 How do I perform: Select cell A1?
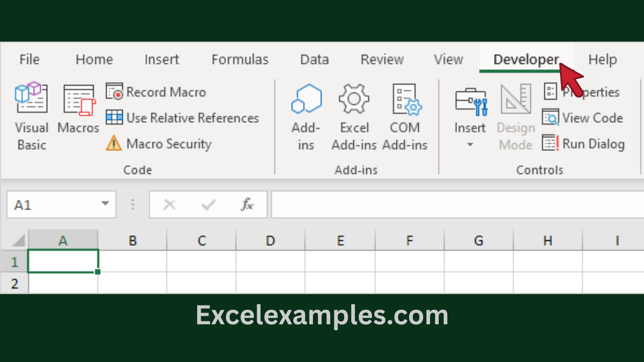[63, 261]
